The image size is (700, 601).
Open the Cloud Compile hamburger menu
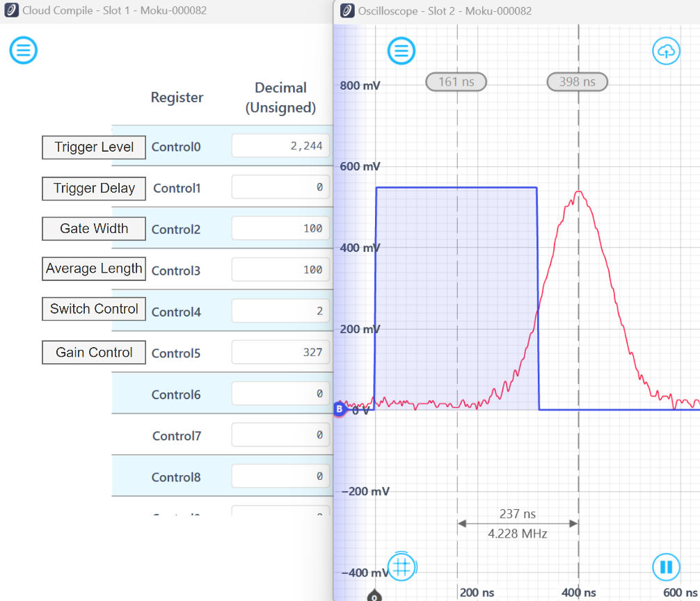(x=23, y=50)
